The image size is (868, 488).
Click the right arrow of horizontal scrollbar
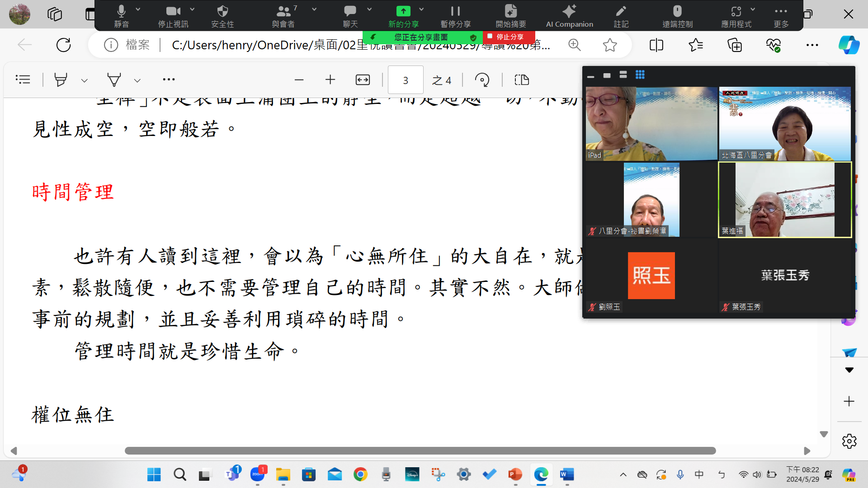click(x=807, y=450)
